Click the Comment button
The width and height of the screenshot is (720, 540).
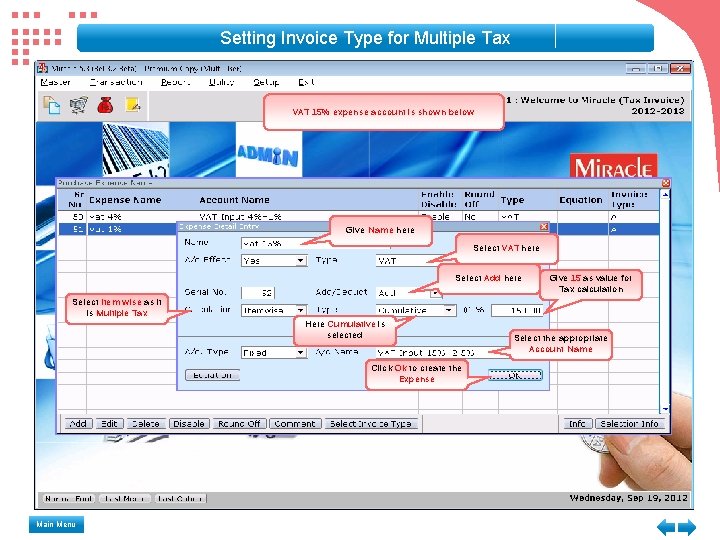294,423
